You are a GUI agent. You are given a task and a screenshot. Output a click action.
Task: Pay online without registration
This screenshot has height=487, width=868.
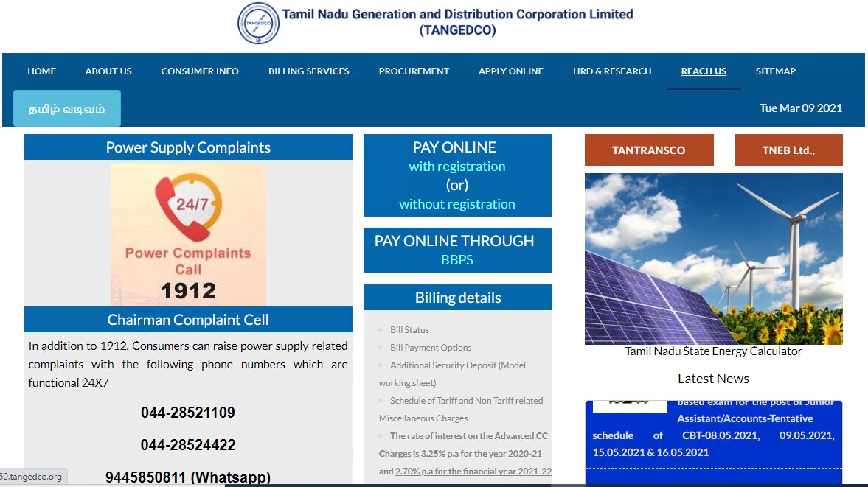457,204
